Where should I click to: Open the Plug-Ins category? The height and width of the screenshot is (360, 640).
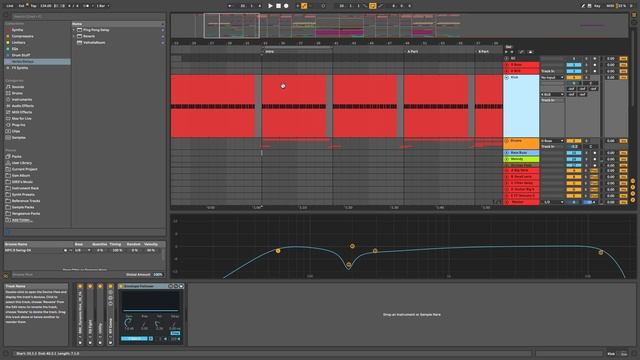coord(18,125)
